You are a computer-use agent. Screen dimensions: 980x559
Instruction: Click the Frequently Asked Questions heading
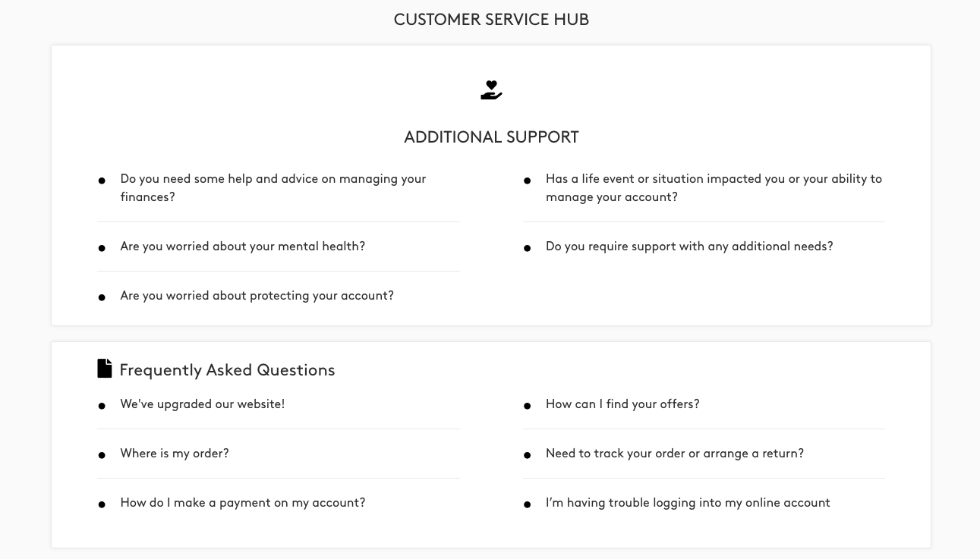click(227, 370)
